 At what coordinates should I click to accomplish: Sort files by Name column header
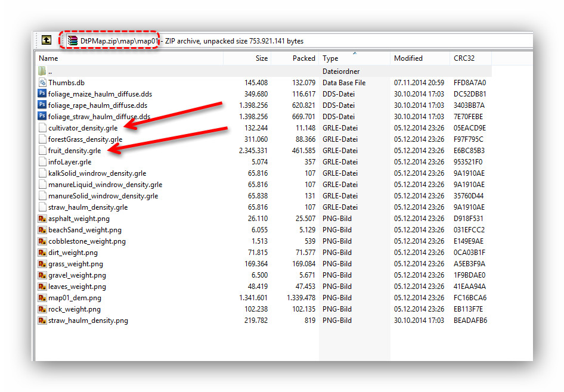pos(49,58)
